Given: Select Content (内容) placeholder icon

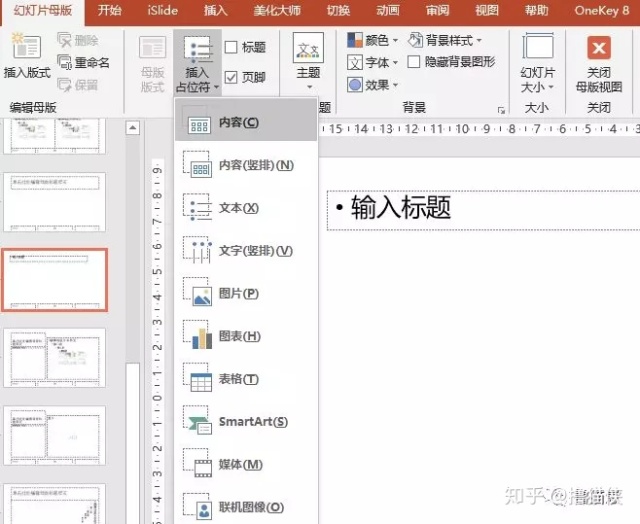Looking at the screenshot, I should (197, 121).
